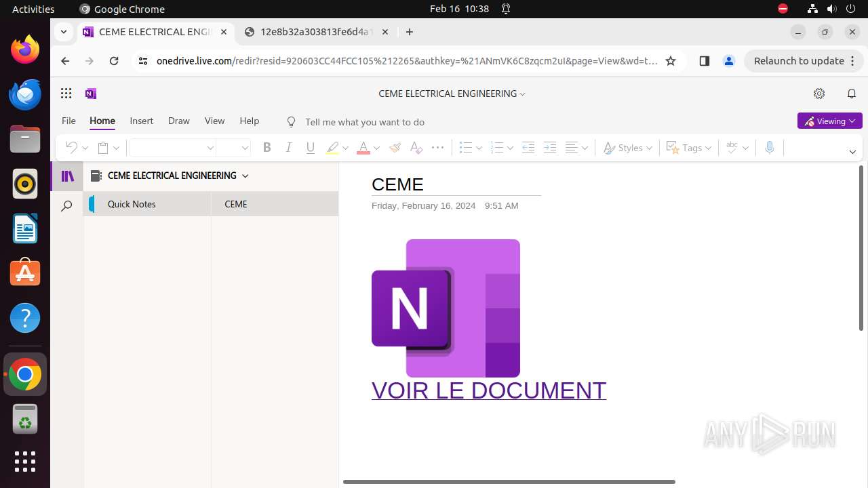Open the highlight color dropdown arrow
This screenshot has height=488, width=868.
pyautogui.click(x=345, y=148)
